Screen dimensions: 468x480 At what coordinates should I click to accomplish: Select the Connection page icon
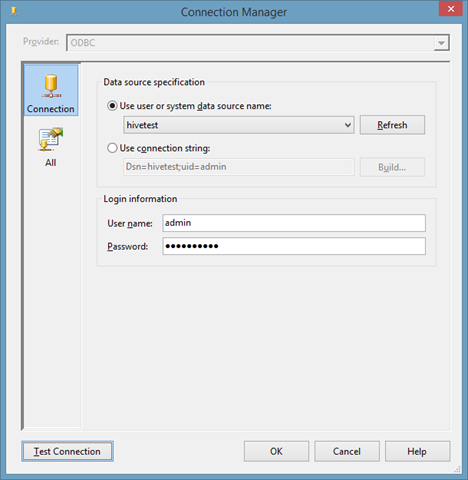click(x=51, y=86)
